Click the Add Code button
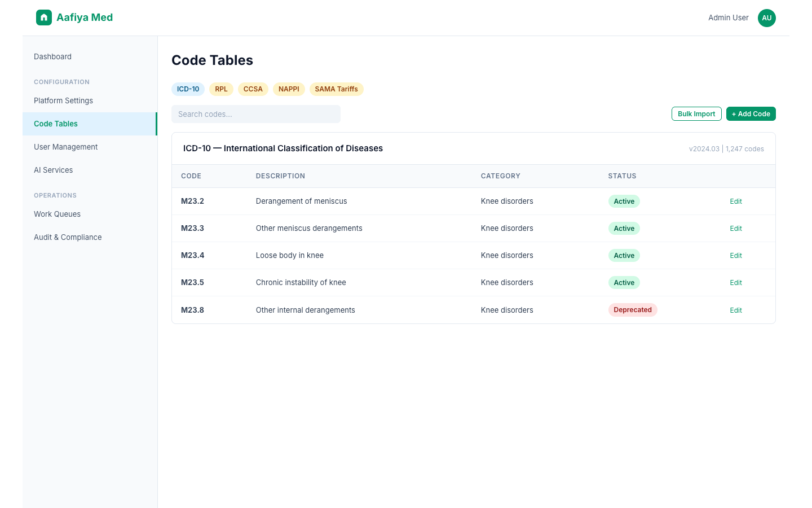This screenshot has height=508, width=812. [x=751, y=114]
